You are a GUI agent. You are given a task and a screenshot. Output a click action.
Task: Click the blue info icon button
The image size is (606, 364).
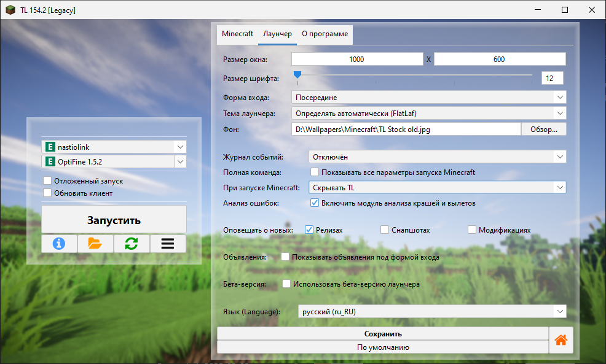tap(59, 244)
